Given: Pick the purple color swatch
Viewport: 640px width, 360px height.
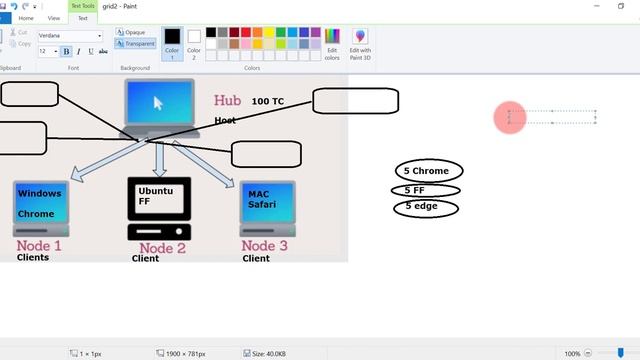Looking at the screenshot, I should (316, 32).
